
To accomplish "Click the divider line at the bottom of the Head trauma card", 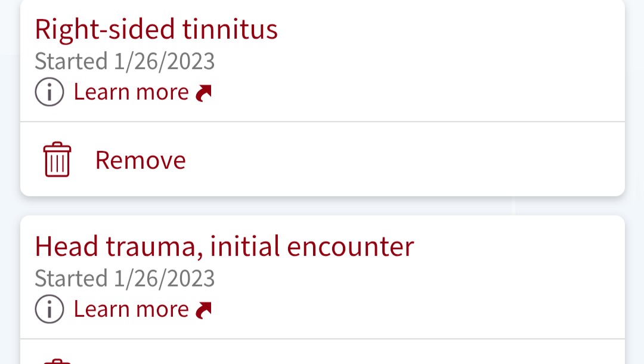I will [322, 339].
